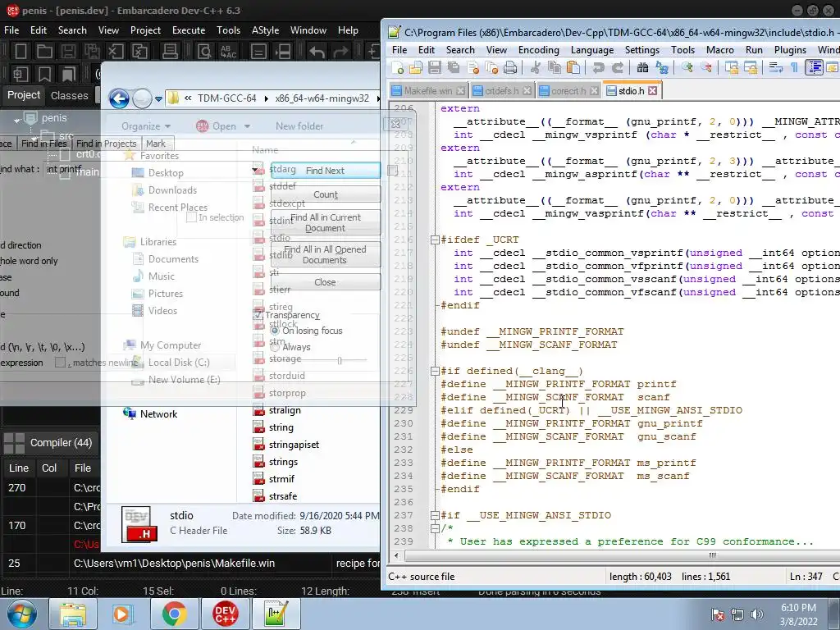
Task: Click New file icon in Notepad++ toolbar
Action: pyautogui.click(x=398, y=67)
